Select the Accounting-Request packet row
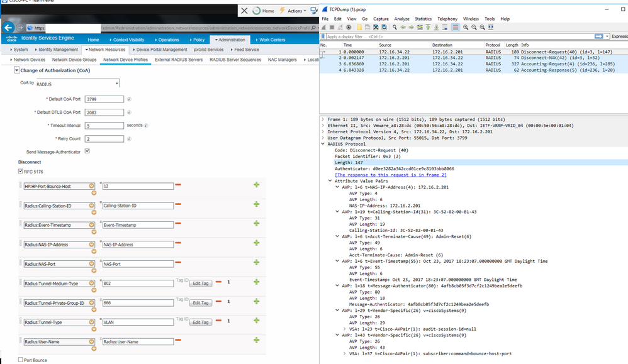Viewport: 628px width, 364px height. pyautogui.click(x=473, y=63)
